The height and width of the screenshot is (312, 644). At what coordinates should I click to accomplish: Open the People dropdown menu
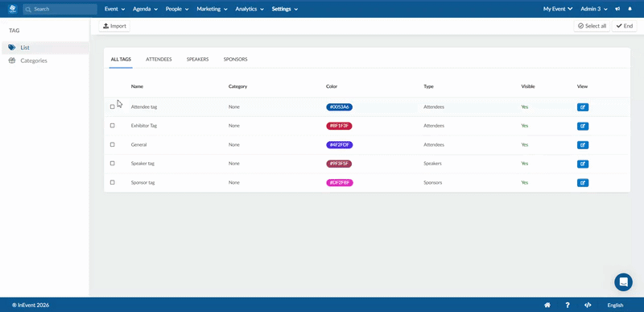point(177,9)
